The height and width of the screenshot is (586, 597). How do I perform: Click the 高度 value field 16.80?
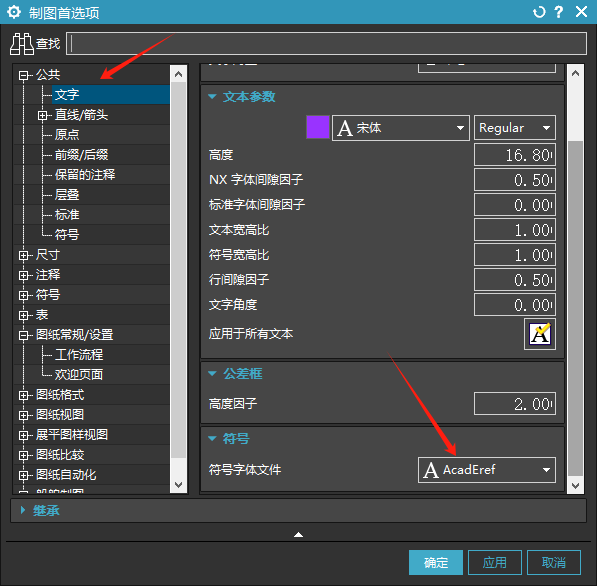[515, 155]
